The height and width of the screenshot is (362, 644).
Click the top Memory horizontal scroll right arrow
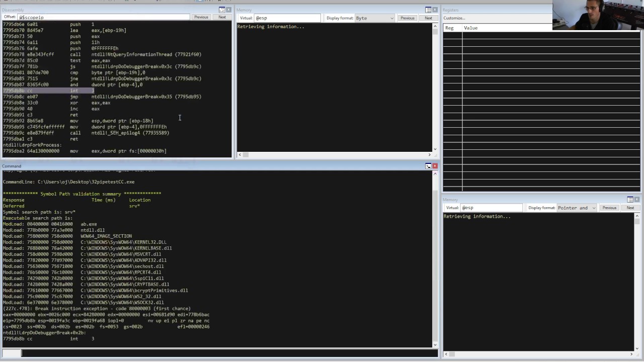click(x=429, y=154)
